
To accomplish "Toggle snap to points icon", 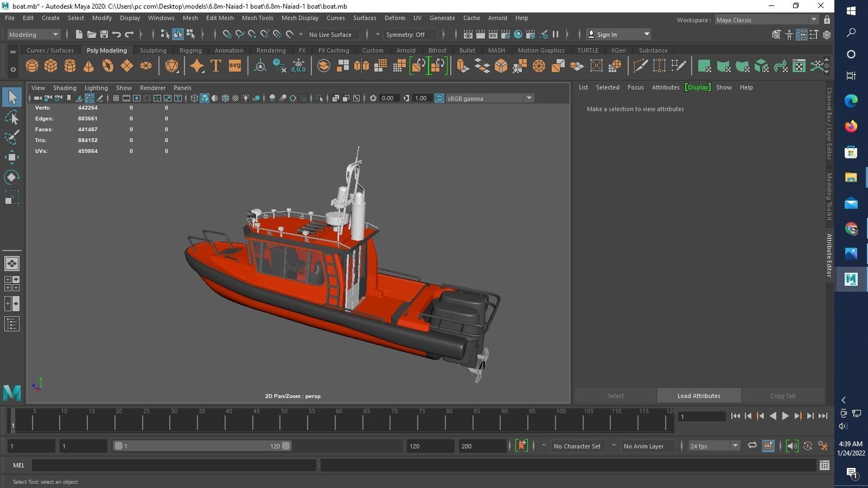I will coord(252,34).
